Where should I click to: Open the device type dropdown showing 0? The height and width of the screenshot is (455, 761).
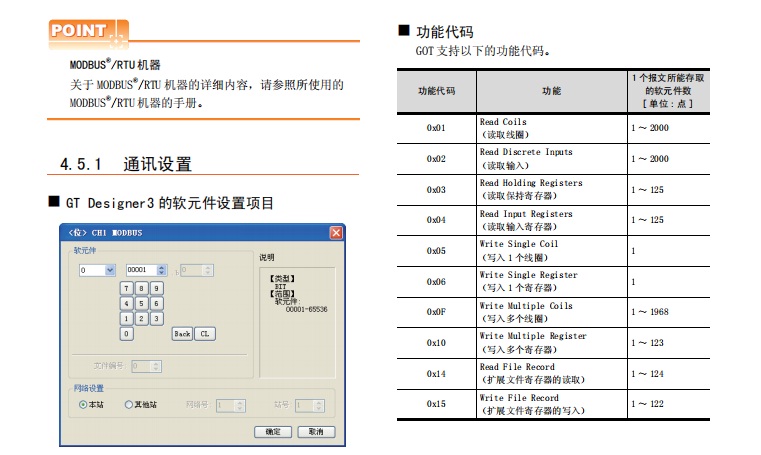110,270
